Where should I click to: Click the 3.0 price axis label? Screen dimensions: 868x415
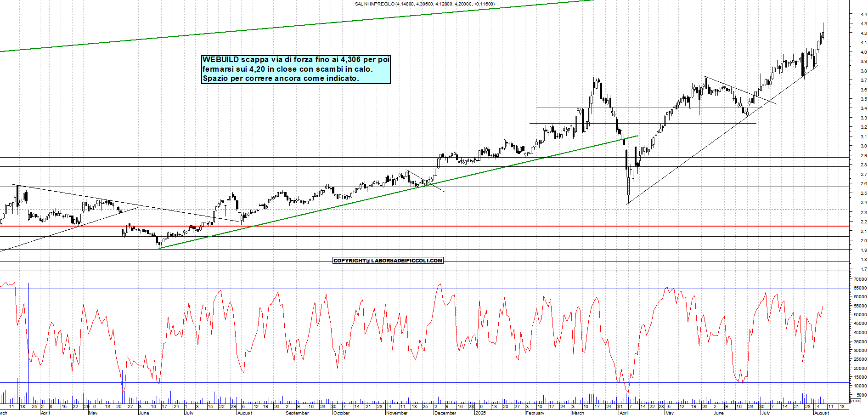864,146
